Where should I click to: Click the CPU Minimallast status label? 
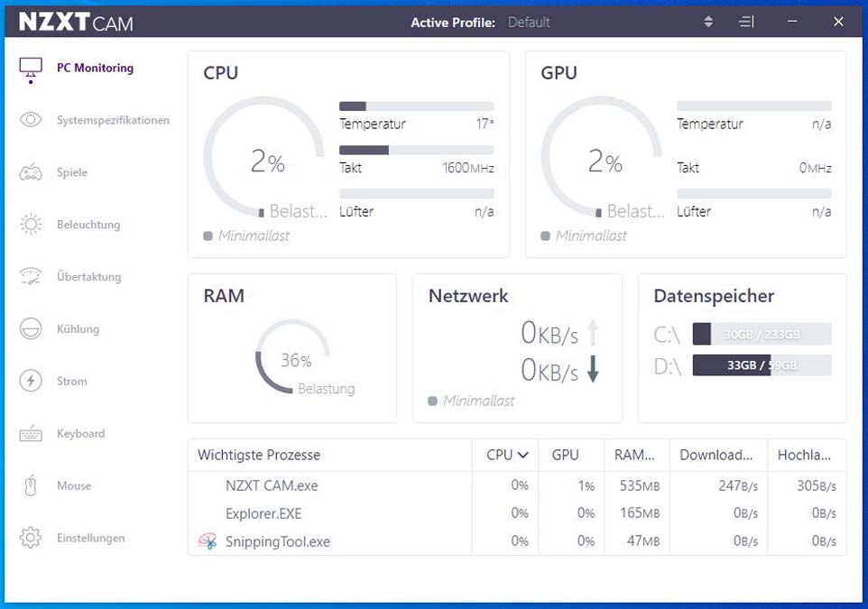coord(254,235)
